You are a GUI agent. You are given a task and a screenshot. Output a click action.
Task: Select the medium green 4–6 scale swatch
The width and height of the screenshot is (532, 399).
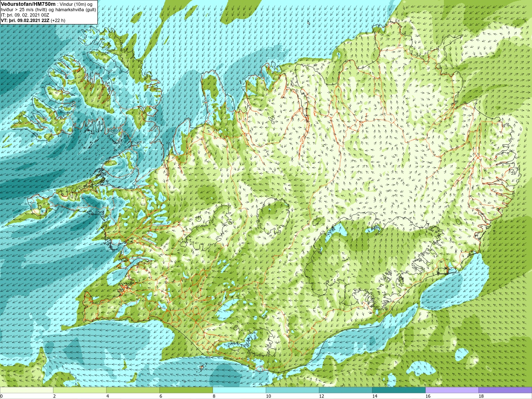tap(133, 390)
